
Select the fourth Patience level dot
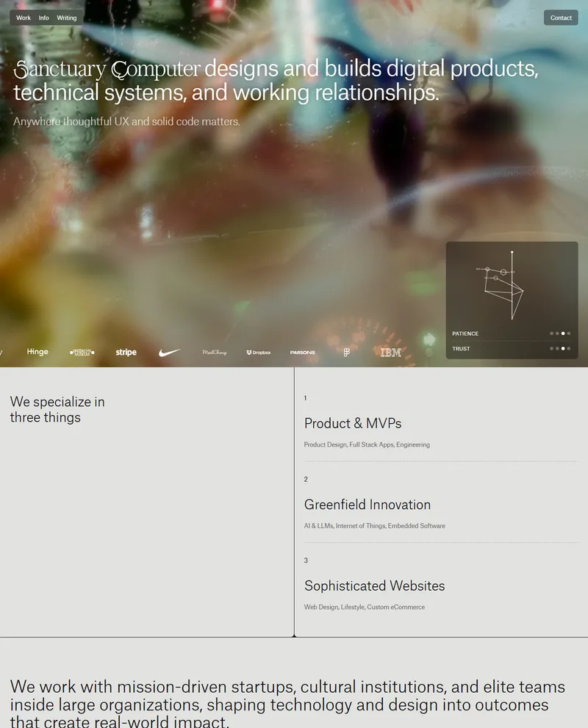point(568,334)
